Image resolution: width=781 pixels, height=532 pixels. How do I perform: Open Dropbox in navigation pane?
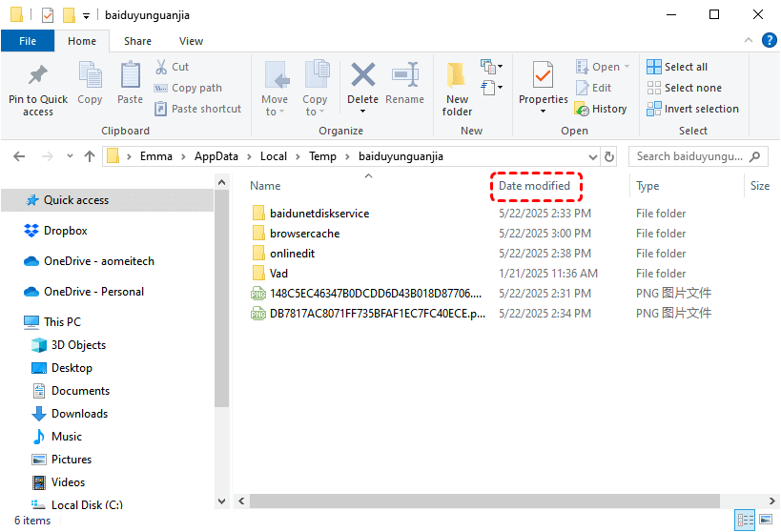pos(65,231)
